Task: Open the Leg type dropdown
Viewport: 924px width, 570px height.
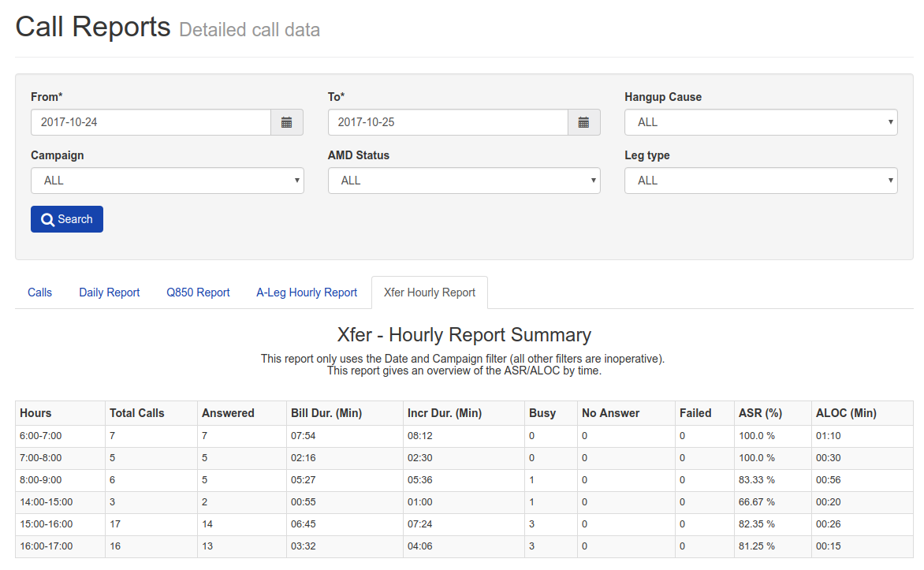Action: coord(761,181)
